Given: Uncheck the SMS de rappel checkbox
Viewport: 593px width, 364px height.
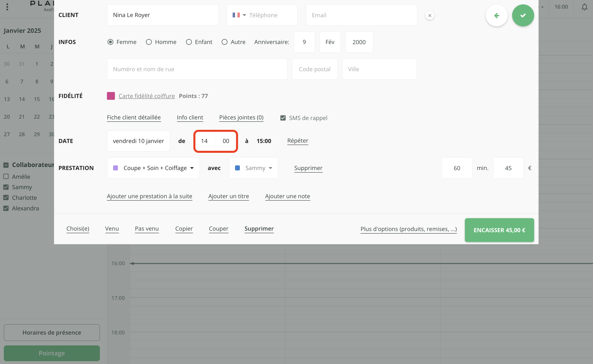Looking at the screenshot, I should 283,118.
